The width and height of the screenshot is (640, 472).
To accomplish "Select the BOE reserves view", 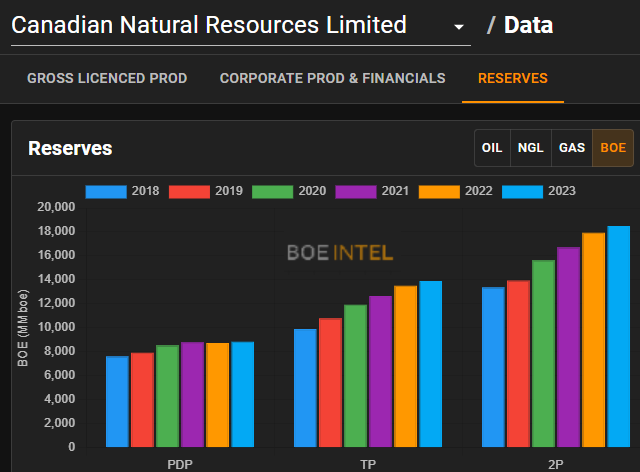I will 613,148.
